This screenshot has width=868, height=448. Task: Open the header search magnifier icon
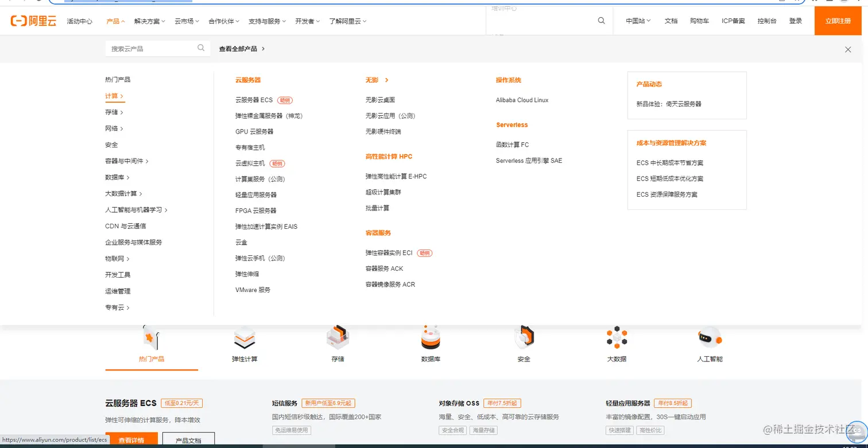point(601,21)
